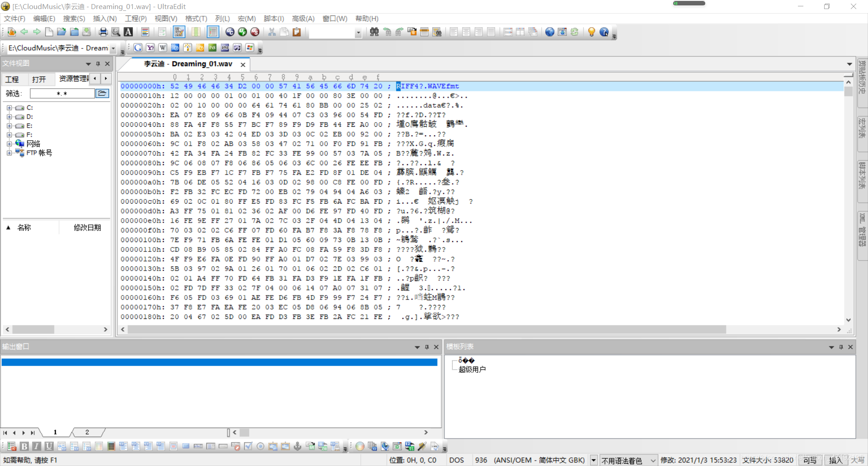
Task: Expand the F: drive node
Action: 9,135
